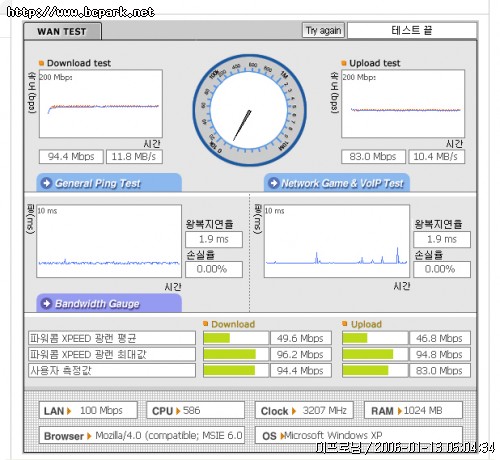Select the 94.4 Mbps download result box
500x460 pixels.
[x=71, y=157]
